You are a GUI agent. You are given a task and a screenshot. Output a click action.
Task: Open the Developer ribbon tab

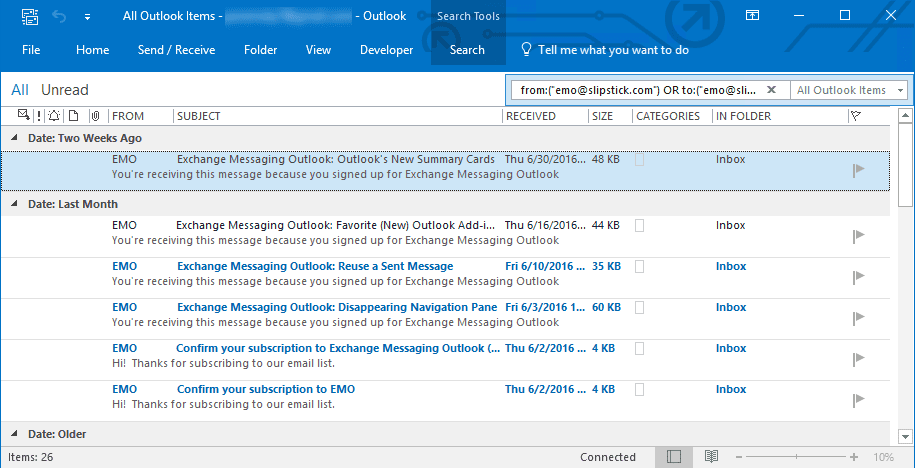click(x=386, y=50)
